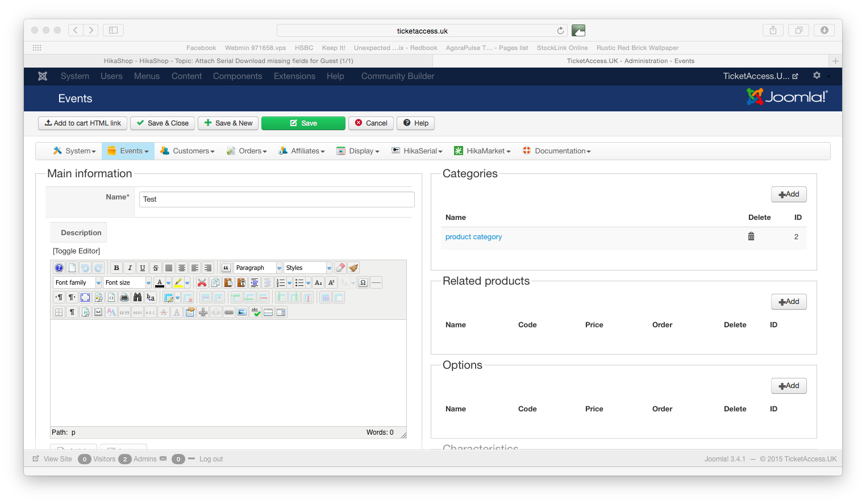Paste clipboard content into the editor
This screenshot has height=504, width=866.
(228, 282)
